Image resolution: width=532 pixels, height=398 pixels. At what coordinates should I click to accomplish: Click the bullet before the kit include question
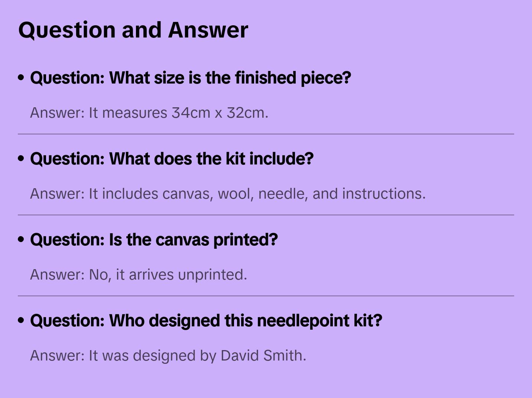(21, 159)
